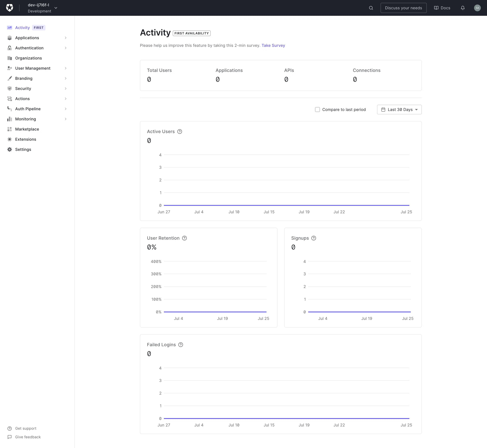Click Active Users help icon
Image resolution: width=487 pixels, height=448 pixels.
tap(180, 132)
